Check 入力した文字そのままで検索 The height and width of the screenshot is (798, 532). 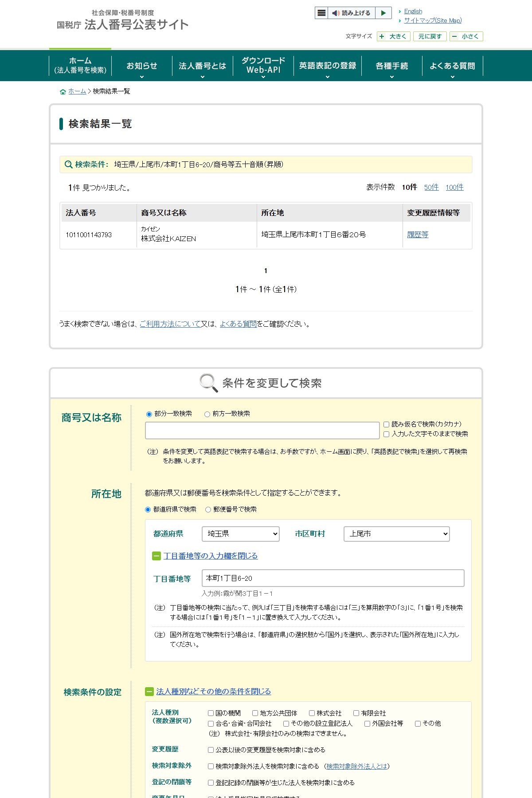(x=386, y=434)
